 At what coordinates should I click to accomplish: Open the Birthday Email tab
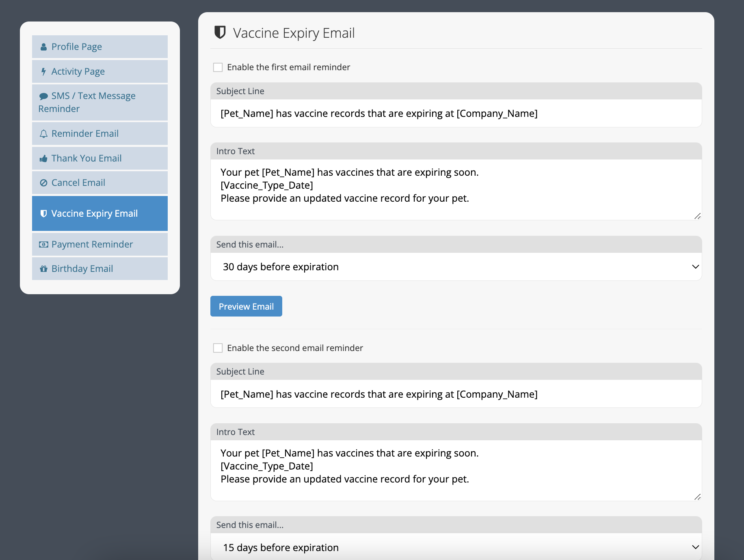(100, 269)
